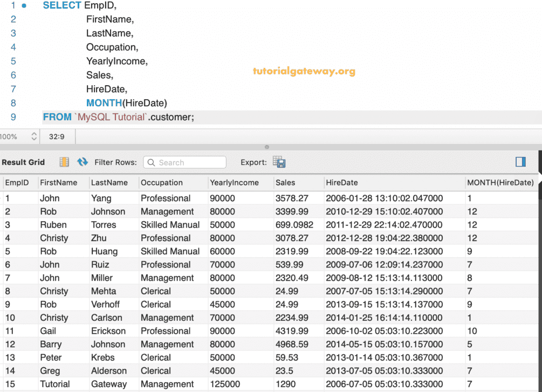The width and height of the screenshot is (542, 392).
Task: Sort by the EmpID column header
Action: click(17, 183)
